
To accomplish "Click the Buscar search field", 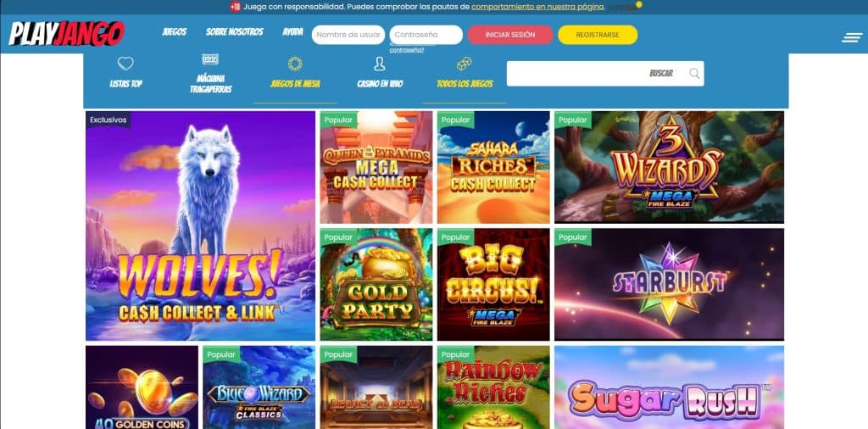I will (605, 74).
